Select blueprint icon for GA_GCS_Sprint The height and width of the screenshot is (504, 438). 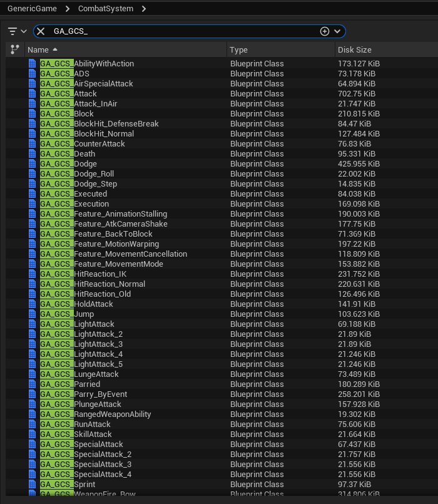point(32,485)
